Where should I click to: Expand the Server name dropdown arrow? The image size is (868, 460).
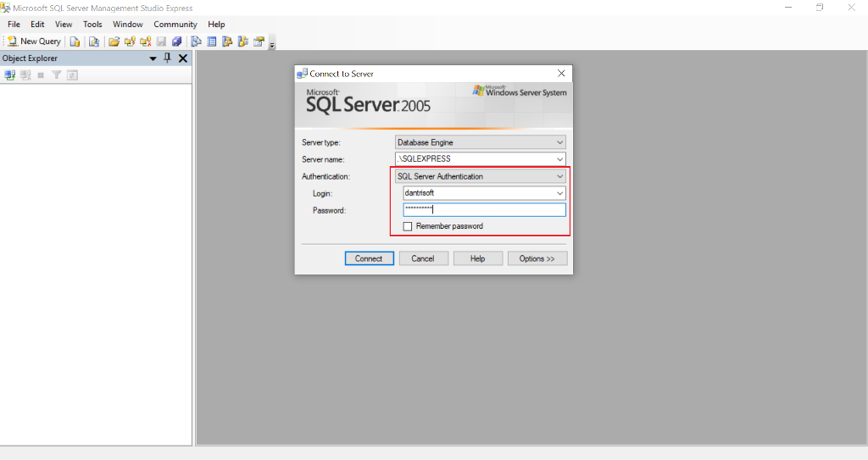[559, 159]
